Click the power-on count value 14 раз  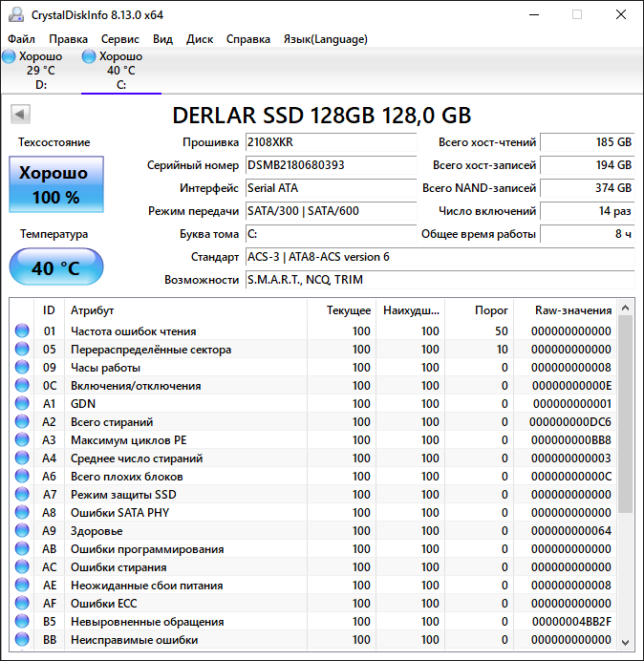pyautogui.click(x=587, y=211)
